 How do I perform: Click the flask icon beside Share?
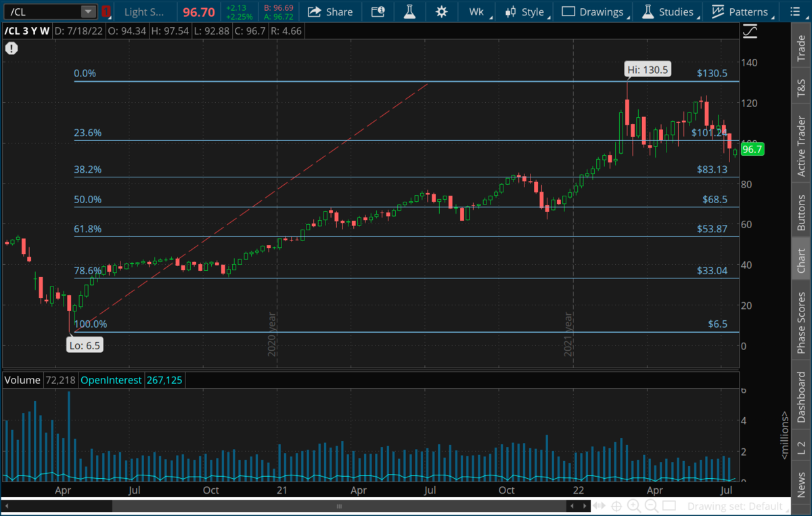click(x=409, y=12)
